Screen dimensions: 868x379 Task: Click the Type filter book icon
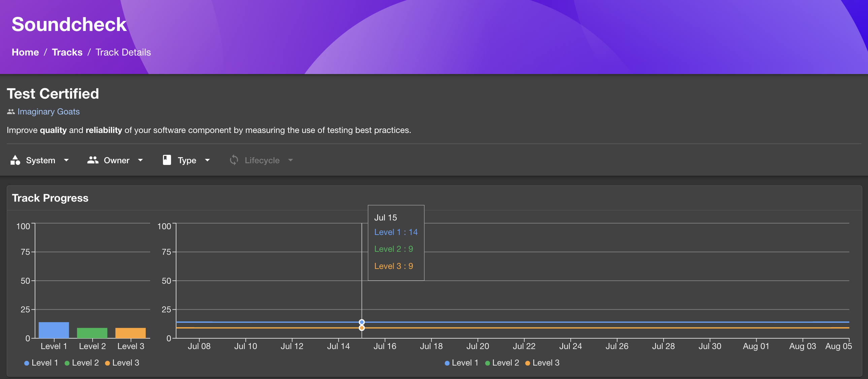point(167,160)
